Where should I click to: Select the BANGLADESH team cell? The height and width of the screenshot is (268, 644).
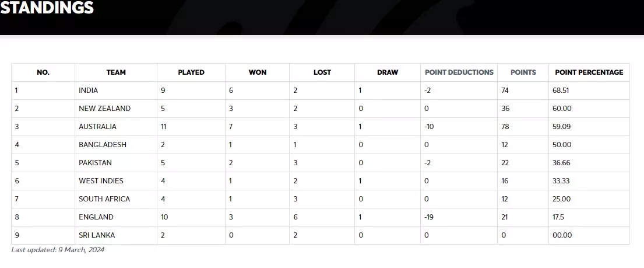(103, 145)
